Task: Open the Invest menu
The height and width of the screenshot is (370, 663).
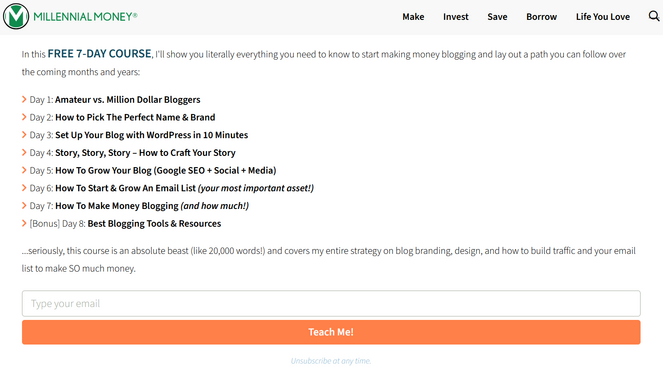Action: pos(456,17)
